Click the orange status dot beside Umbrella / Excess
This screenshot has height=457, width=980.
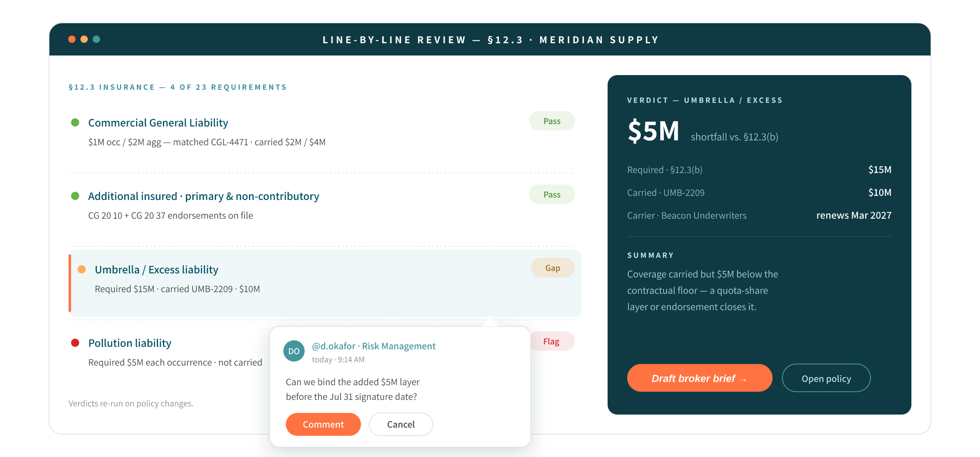[x=82, y=269]
